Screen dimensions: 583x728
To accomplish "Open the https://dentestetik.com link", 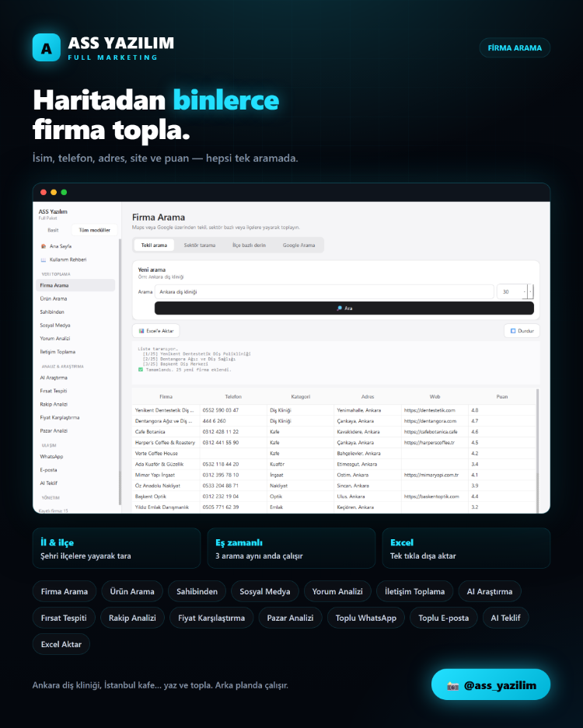I will 430,410.
